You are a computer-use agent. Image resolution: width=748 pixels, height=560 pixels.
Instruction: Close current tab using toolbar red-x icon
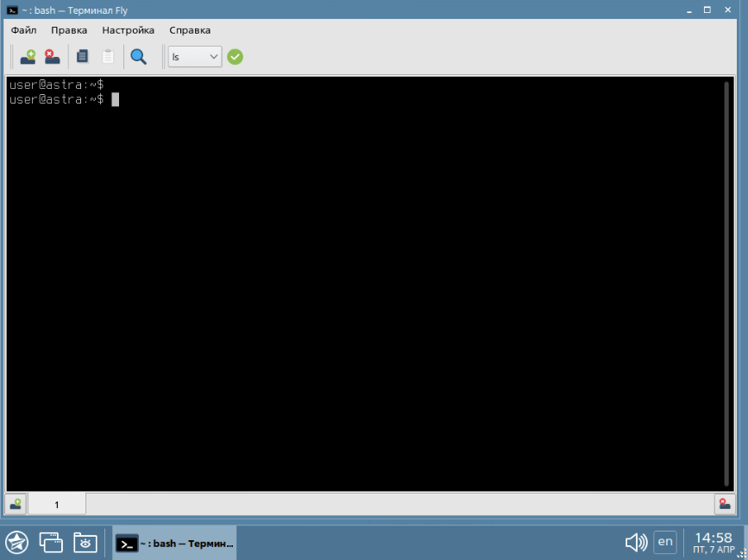point(52,57)
